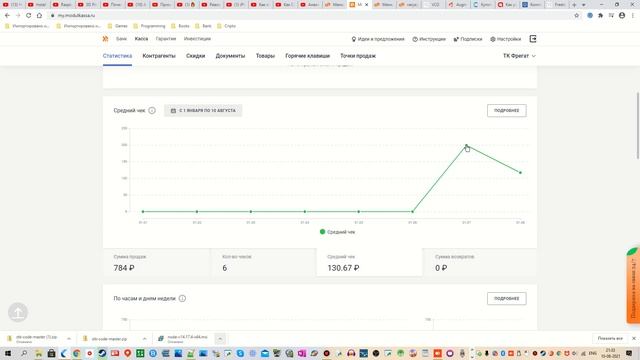640x360 pixels.
Task: Click the scroll-to-top arrow circle button
Action: [18, 312]
